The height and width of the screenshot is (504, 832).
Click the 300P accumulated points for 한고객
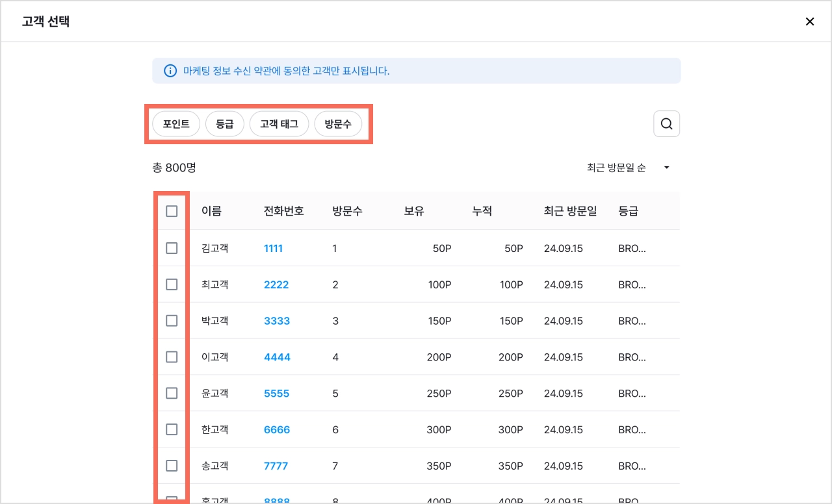tap(511, 430)
